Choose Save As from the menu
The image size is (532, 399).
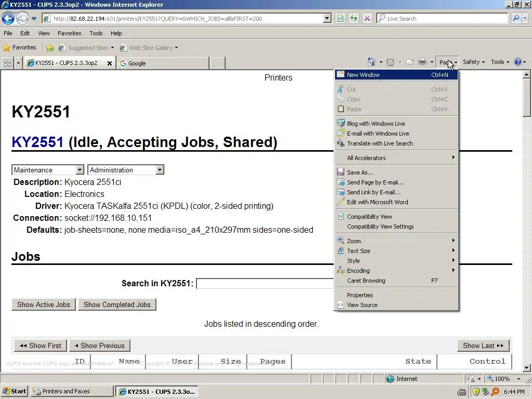click(x=396, y=172)
